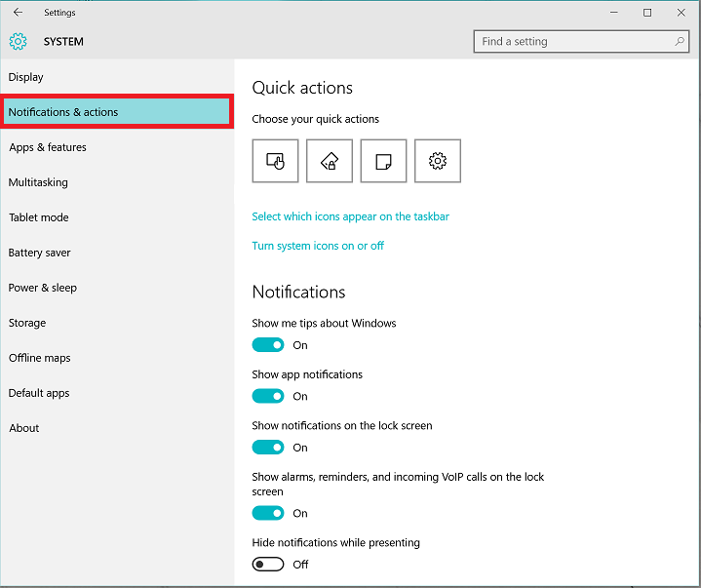Viewport: 701px width, 588px height.
Task: Disable Show app notifications switch
Action: [268, 396]
